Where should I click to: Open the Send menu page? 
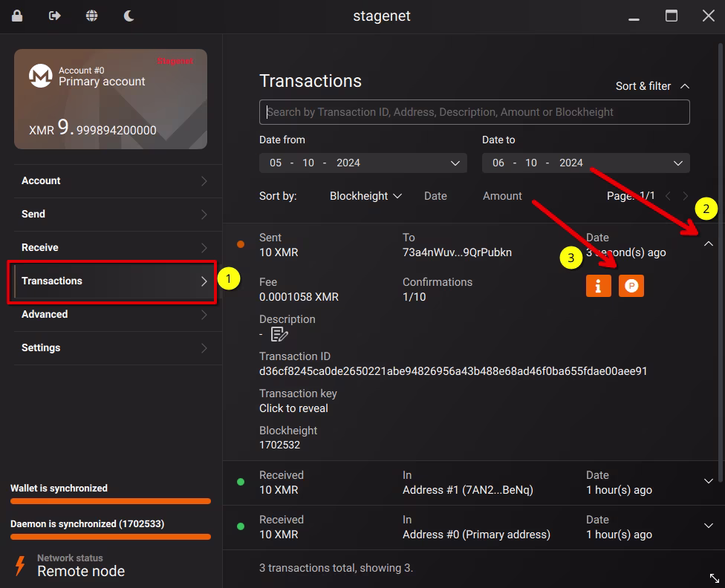[111, 214]
